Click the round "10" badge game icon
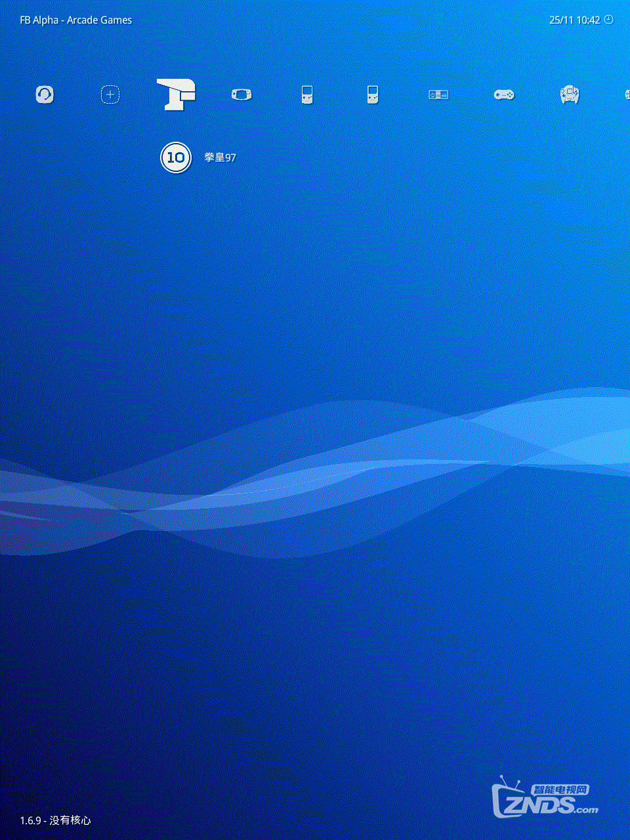This screenshot has height=840, width=630. tap(176, 157)
